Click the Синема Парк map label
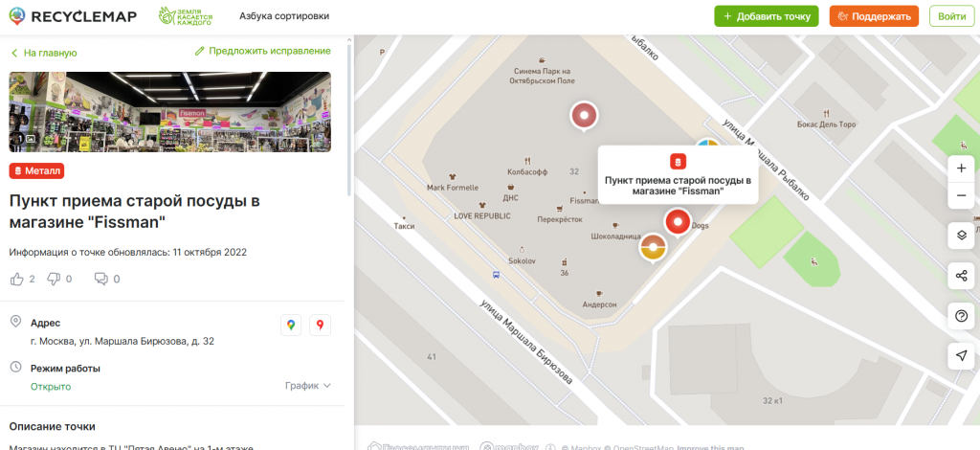 point(542,76)
